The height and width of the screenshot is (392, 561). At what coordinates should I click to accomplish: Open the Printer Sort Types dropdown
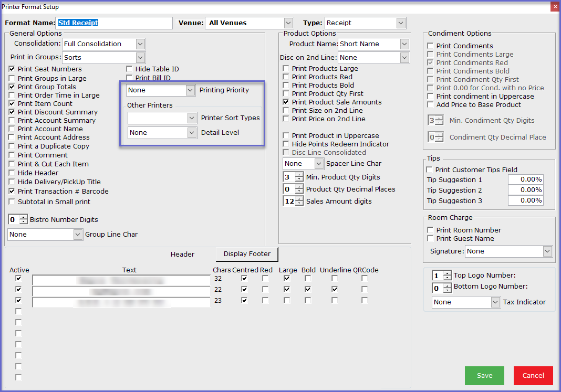(x=162, y=118)
